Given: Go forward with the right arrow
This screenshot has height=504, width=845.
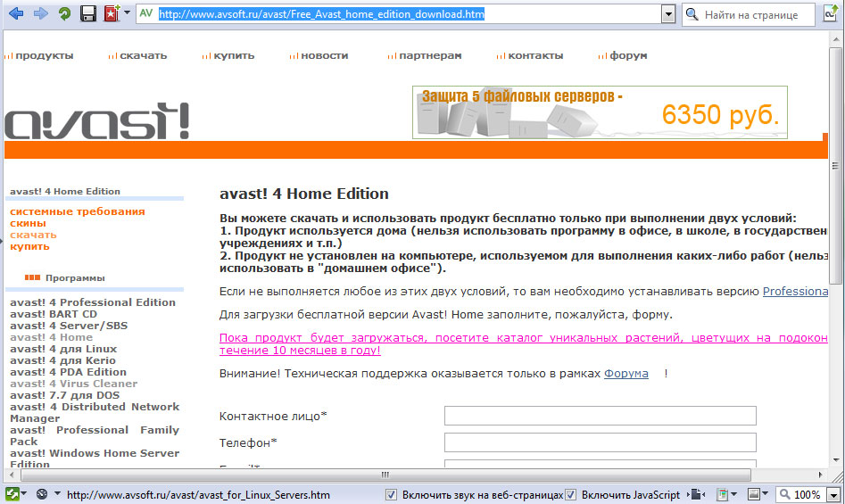Looking at the screenshot, I should point(40,13).
